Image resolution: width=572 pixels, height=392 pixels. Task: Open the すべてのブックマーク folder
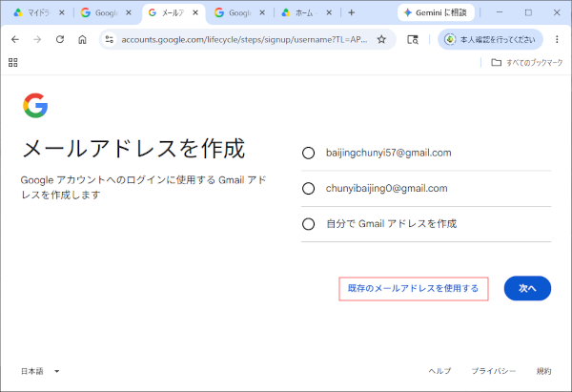(x=527, y=63)
